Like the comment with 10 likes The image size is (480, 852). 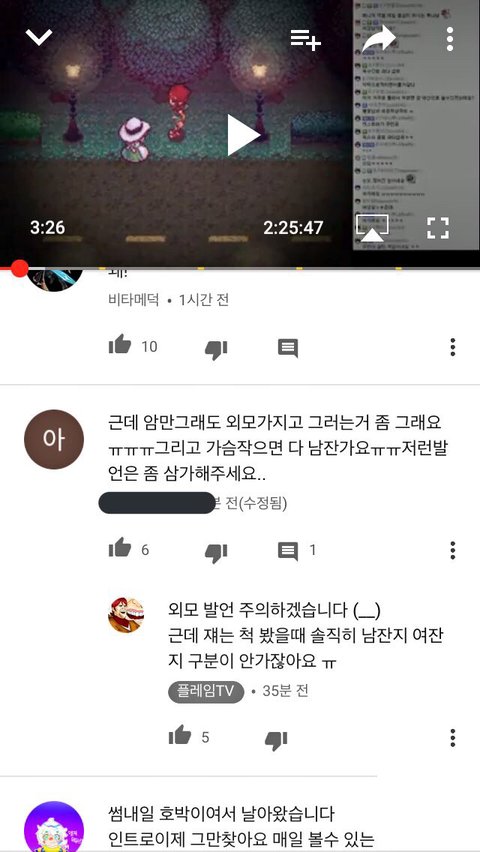120,346
